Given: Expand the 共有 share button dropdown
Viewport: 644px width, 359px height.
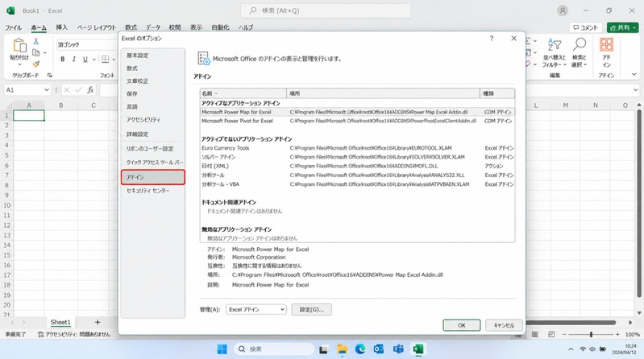Looking at the screenshot, I should click(x=634, y=27).
